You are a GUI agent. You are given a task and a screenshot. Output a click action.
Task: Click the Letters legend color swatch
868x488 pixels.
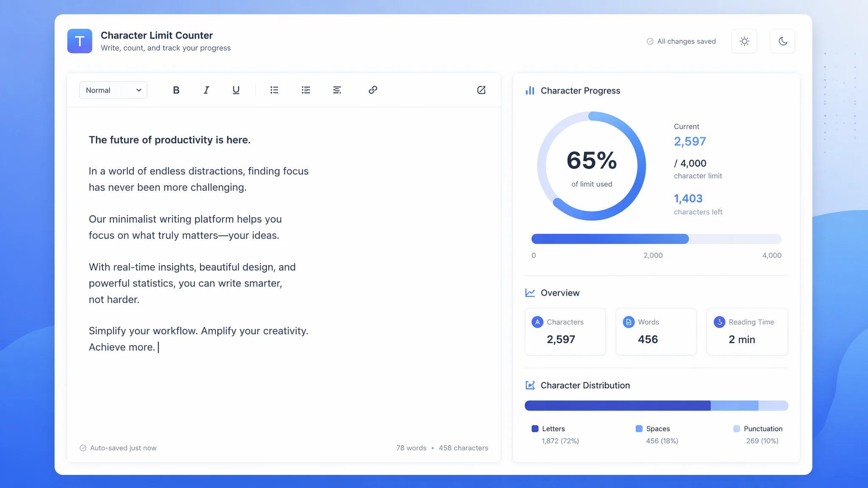click(535, 429)
